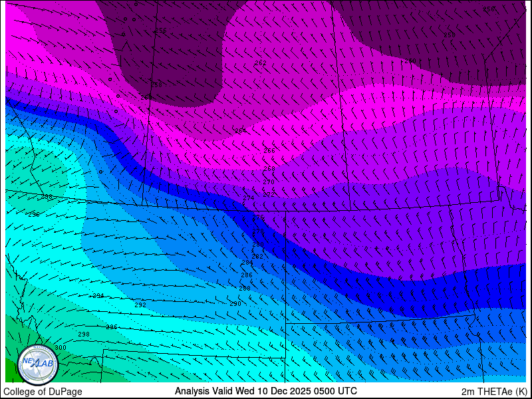Click the 262 contour label

[261, 63]
